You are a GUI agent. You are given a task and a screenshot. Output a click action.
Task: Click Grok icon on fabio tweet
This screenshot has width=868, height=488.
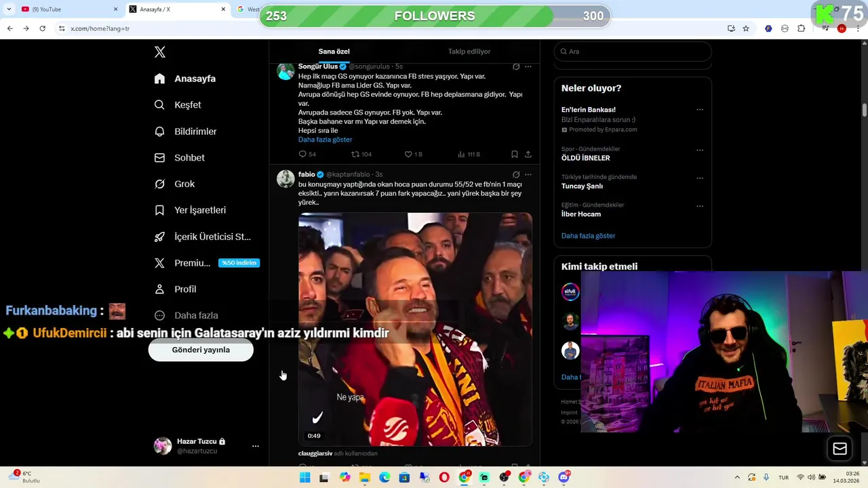[x=516, y=174]
